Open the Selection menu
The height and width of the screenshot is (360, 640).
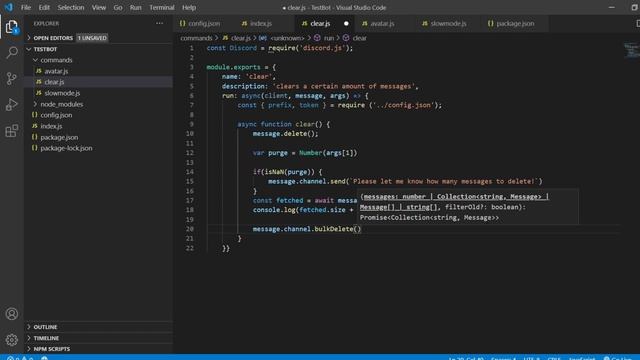point(71,7)
